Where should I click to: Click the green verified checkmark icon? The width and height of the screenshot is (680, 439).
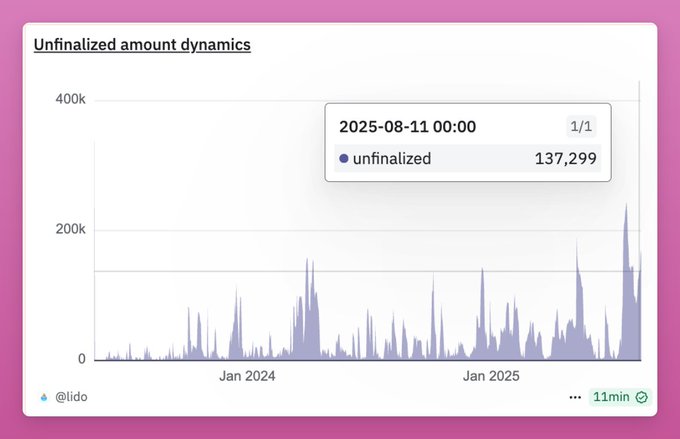tap(641, 397)
